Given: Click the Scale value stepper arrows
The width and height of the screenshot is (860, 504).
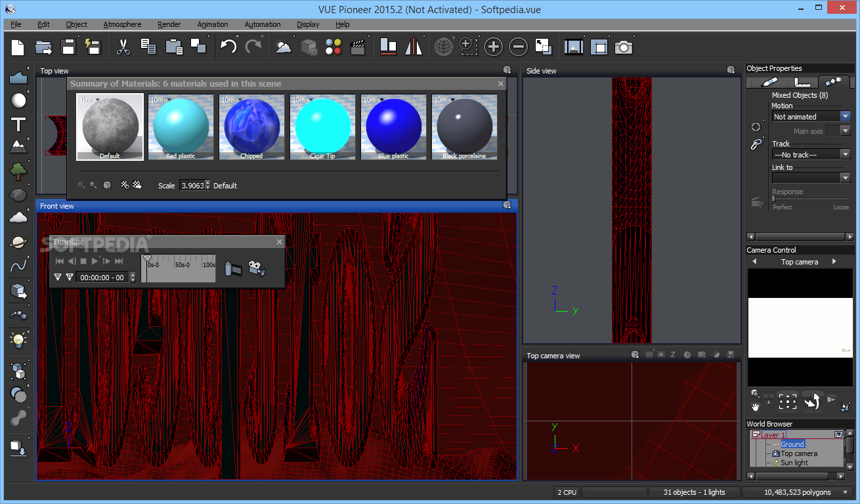Looking at the screenshot, I should [207, 186].
